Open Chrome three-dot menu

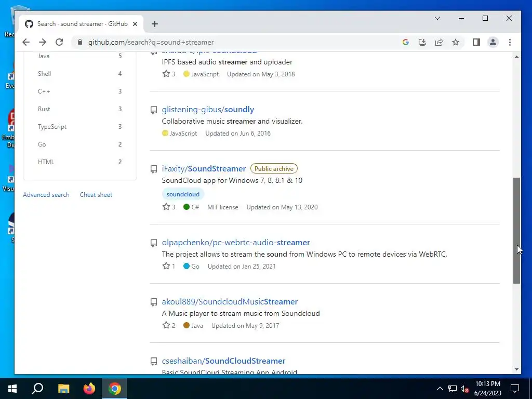510,42
